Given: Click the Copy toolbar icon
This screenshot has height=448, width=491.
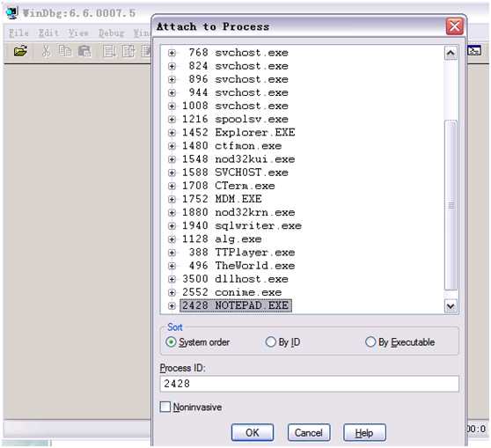Looking at the screenshot, I should click(x=65, y=51).
